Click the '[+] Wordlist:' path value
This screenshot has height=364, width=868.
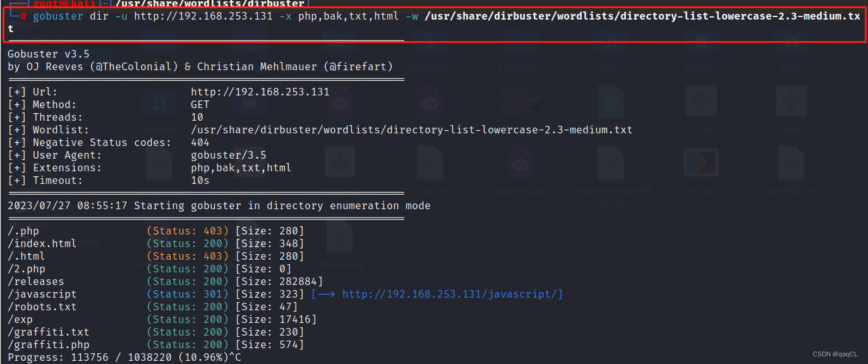pyautogui.click(x=411, y=130)
